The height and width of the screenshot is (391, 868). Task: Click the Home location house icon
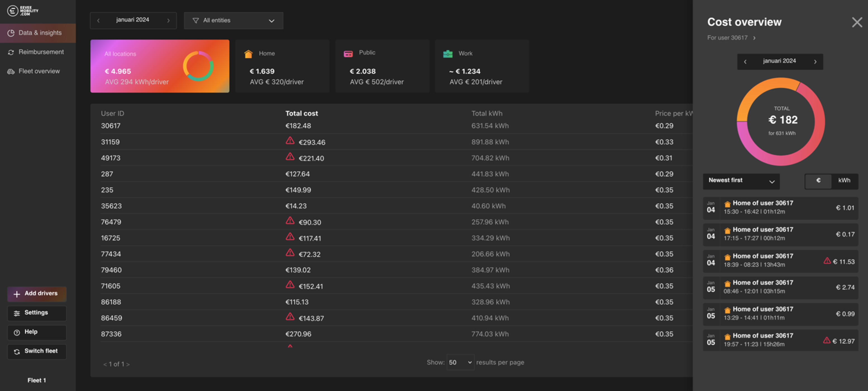click(248, 54)
